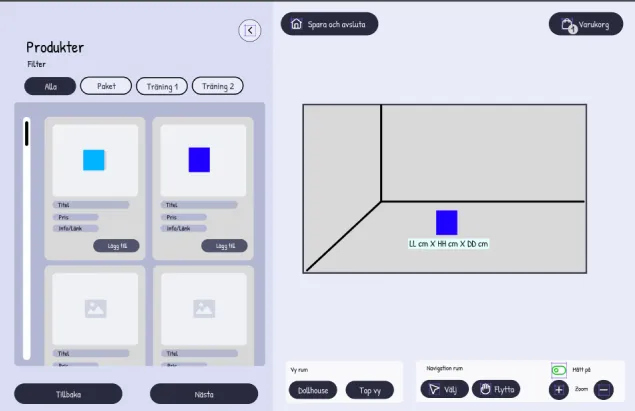Open Info/Länk of dark blue product

pos(183,228)
